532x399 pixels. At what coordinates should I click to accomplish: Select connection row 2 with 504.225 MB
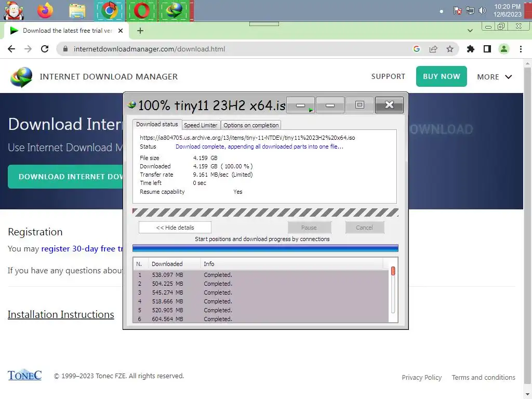coord(261,284)
